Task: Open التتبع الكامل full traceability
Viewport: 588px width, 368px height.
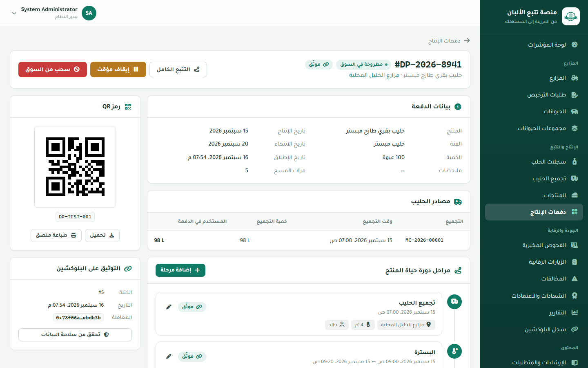Action: click(x=178, y=70)
